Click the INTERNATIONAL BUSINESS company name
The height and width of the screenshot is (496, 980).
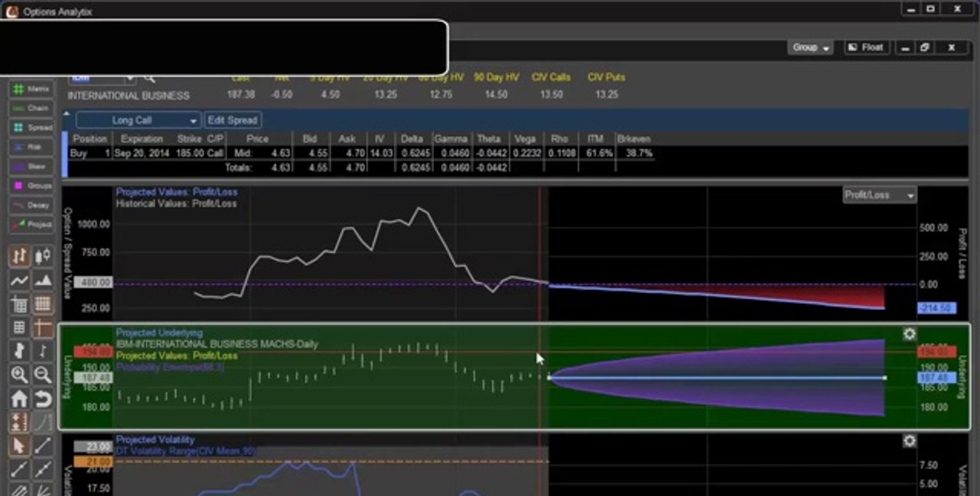pos(128,95)
